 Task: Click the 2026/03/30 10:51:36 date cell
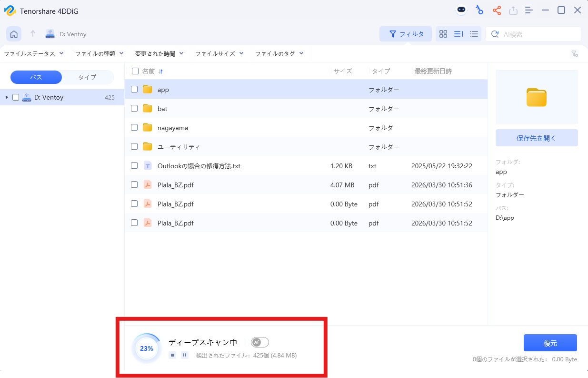point(442,185)
